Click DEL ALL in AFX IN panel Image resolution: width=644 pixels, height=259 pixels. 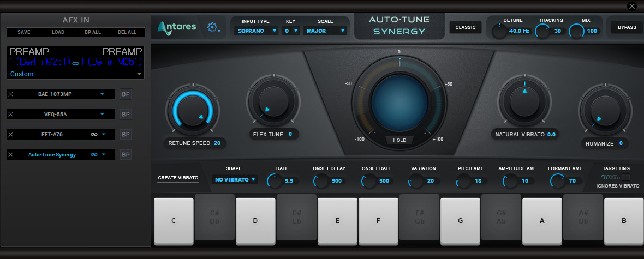127,32
